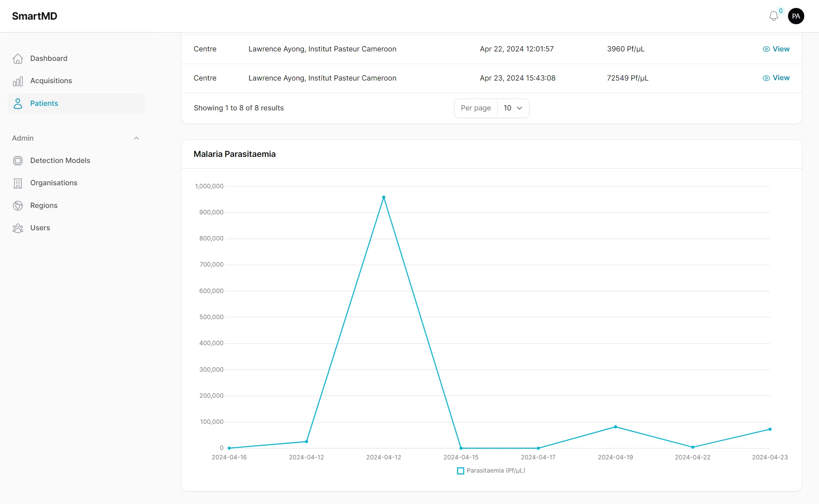Open the PA user avatar menu

tap(796, 16)
